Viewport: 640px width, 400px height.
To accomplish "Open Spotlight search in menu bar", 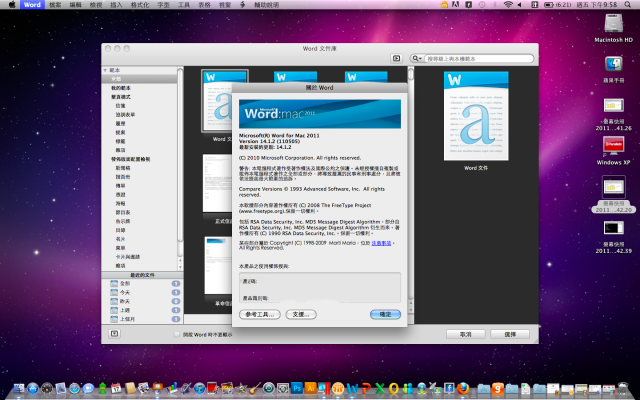I will (628, 4).
